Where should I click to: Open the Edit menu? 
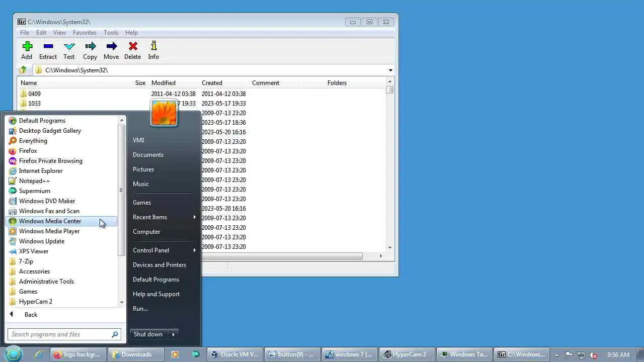[41, 33]
